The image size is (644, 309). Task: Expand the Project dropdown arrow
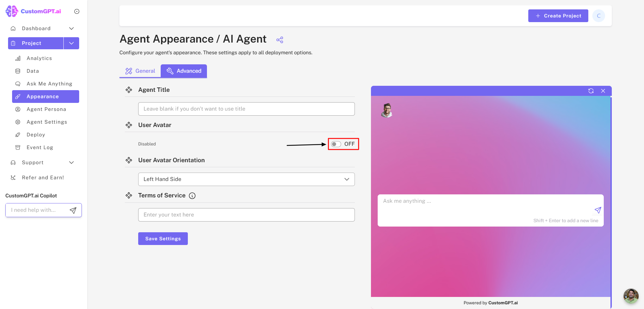[71, 43]
